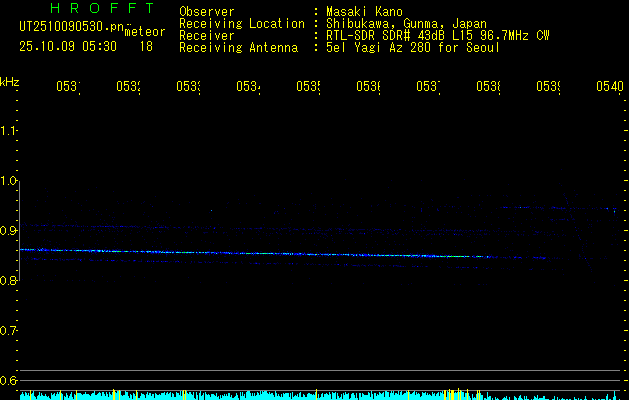Click the cyan signal level graph at bottom
629x400 pixels.
coord(321,394)
